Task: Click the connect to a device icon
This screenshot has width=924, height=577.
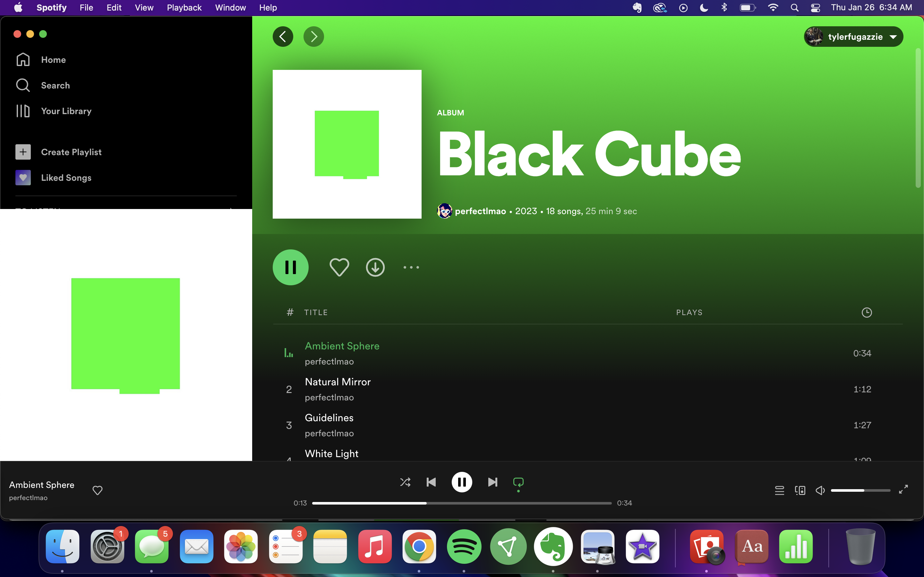Action: 800,490
